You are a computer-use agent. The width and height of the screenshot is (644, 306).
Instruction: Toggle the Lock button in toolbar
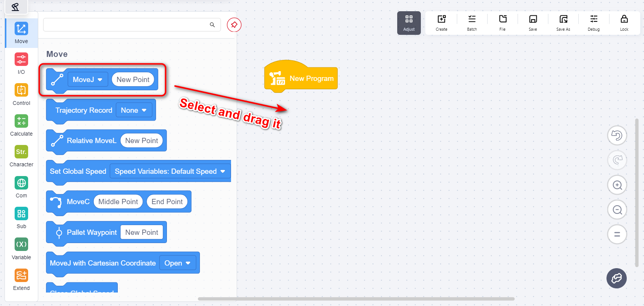click(x=624, y=23)
